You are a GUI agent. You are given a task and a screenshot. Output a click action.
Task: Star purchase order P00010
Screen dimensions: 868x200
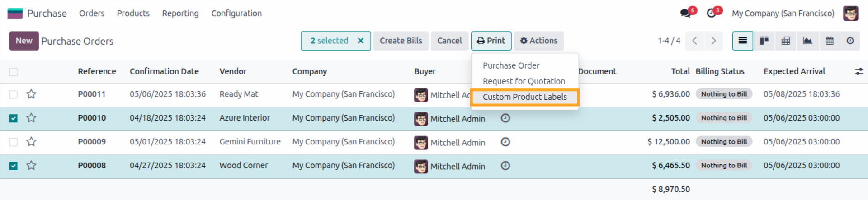click(31, 118)
